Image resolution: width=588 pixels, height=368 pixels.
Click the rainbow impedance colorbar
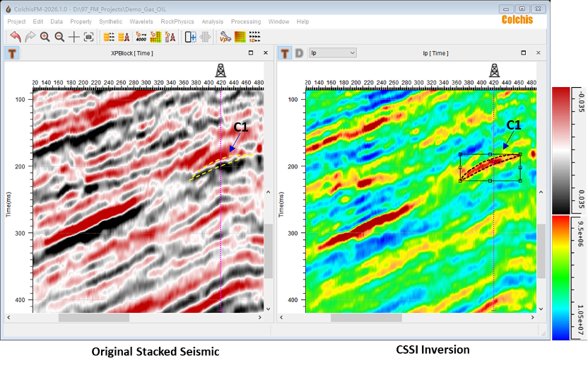coord(561,278)
